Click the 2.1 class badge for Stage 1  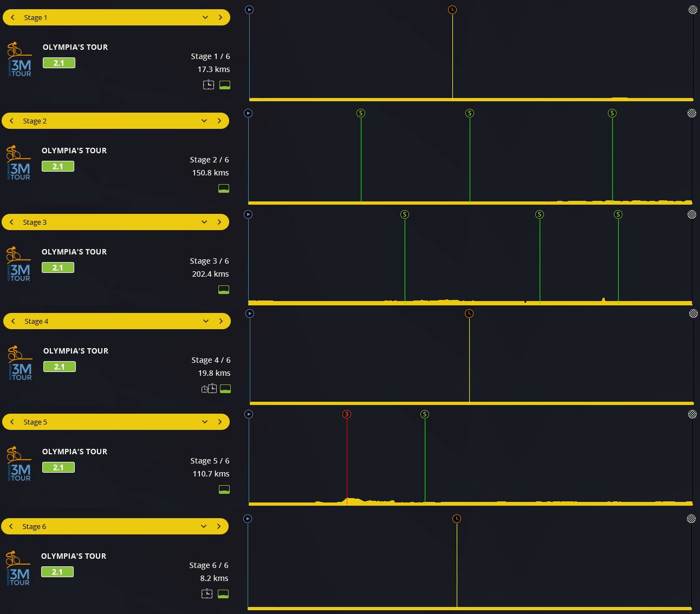point(59,63)
